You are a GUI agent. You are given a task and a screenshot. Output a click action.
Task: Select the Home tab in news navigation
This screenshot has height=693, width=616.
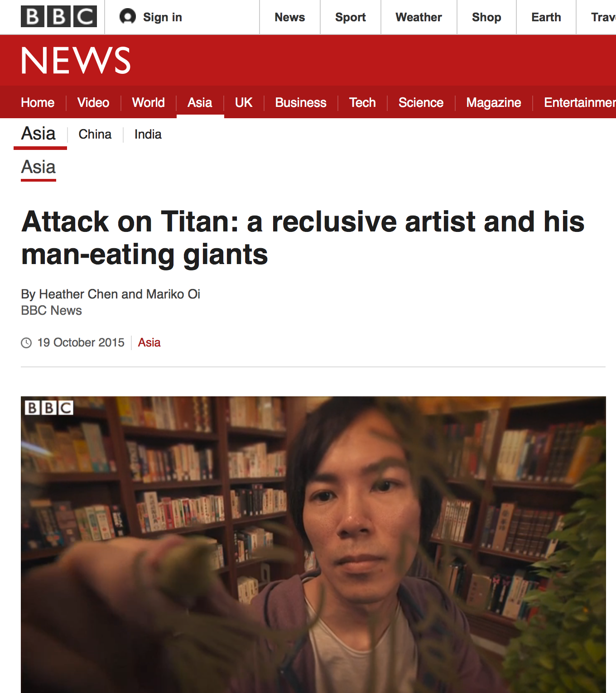coord(38,102)
